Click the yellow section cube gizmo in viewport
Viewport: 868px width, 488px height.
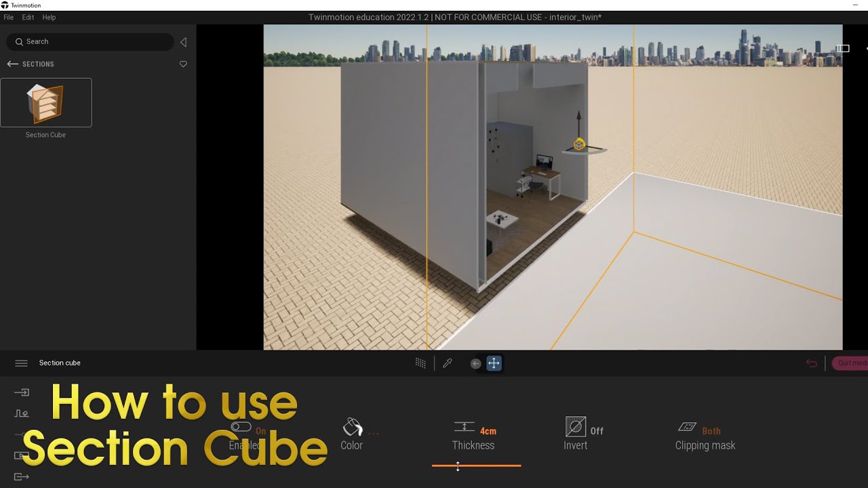(579, 144)
